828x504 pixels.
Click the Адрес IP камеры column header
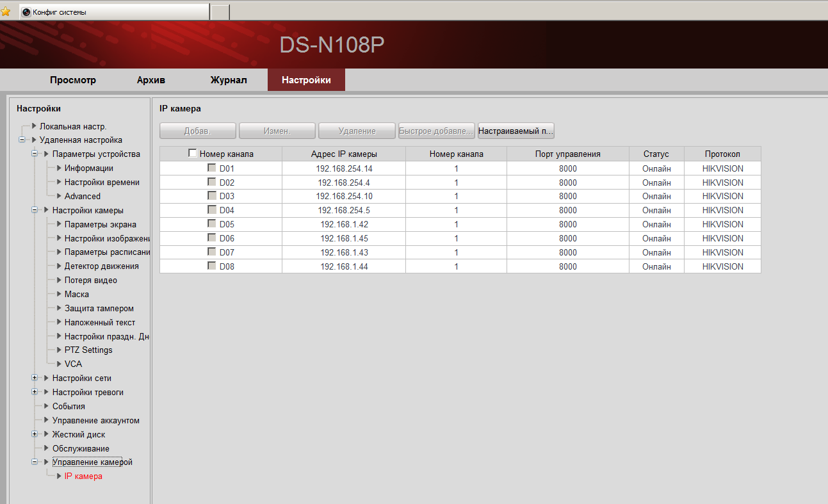pyautogui.click(x=344, y=154)
